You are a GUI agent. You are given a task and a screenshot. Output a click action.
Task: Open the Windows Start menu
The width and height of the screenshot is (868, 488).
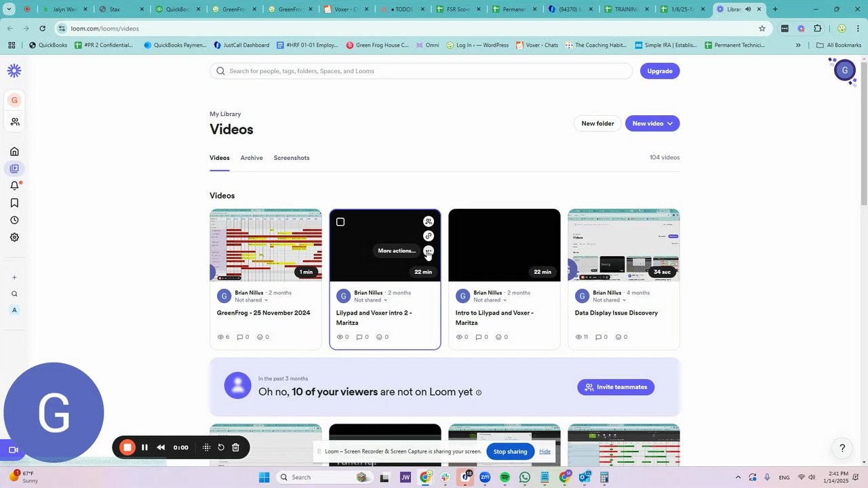pos(264,477)
